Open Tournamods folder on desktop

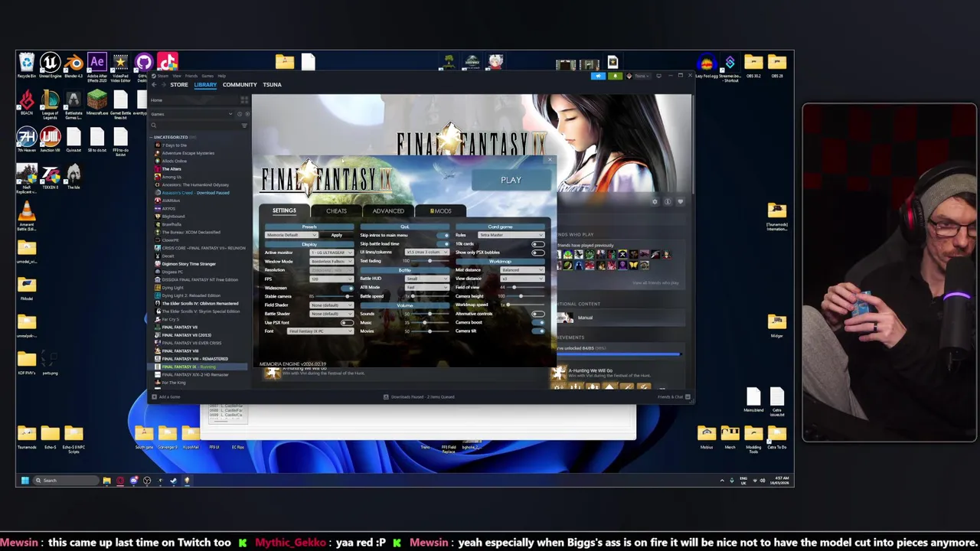[x=27, y=436]
